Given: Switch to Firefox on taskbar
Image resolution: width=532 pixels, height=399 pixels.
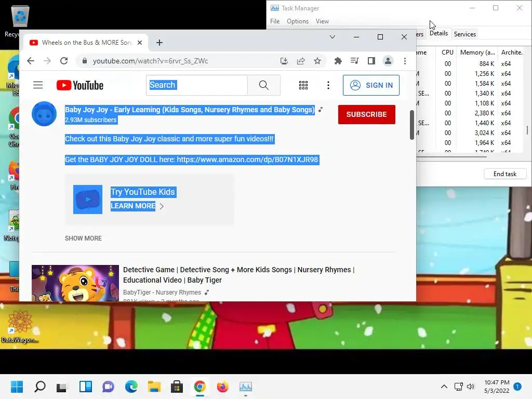Looking at the screenshot, I should tap(222, 387).
